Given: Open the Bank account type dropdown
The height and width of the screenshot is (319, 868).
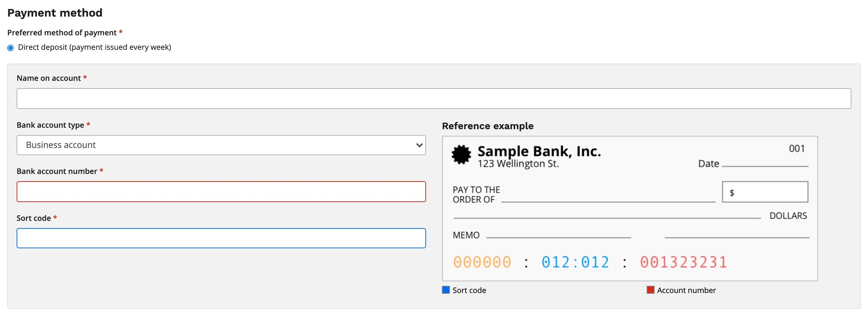Looking at the screenshot, I should click(x=221, y=145).
